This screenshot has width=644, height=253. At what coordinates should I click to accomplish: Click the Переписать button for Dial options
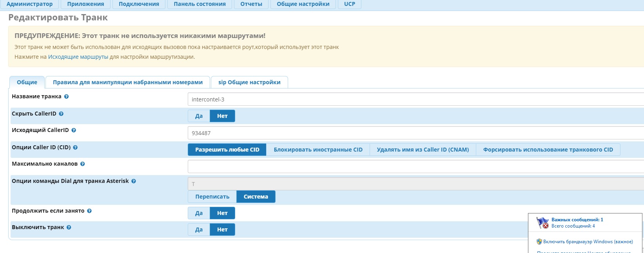pos(212,197)
